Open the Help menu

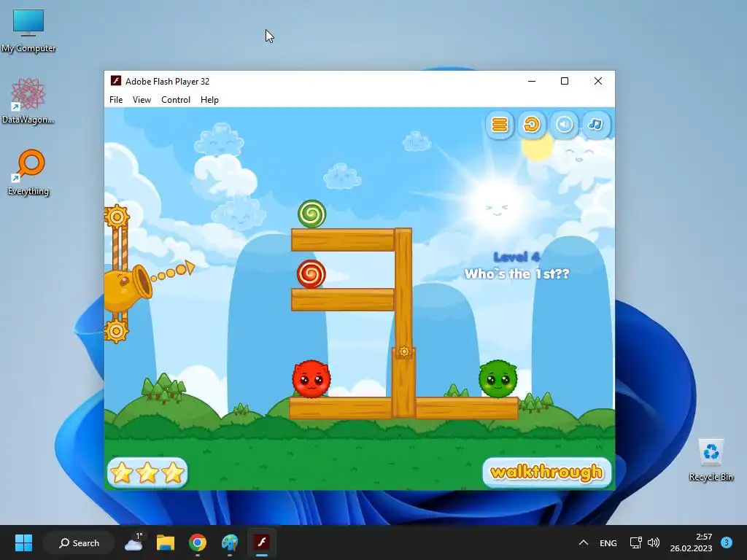click(x=209, y=99)
